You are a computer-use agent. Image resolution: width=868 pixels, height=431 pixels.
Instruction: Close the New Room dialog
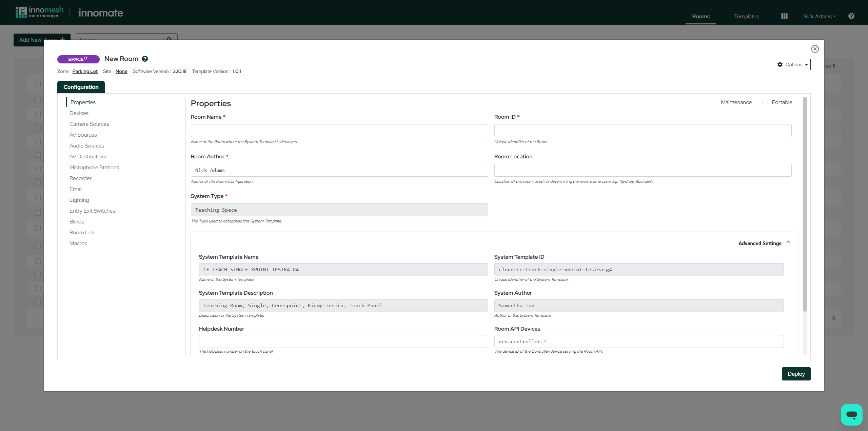pos(815,49)
